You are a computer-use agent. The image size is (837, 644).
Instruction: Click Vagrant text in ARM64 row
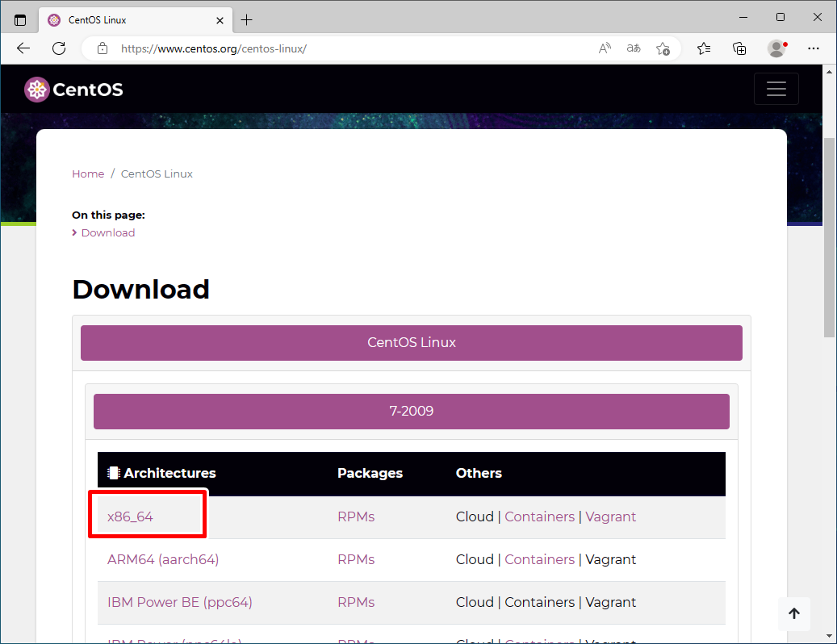[611, 559]
